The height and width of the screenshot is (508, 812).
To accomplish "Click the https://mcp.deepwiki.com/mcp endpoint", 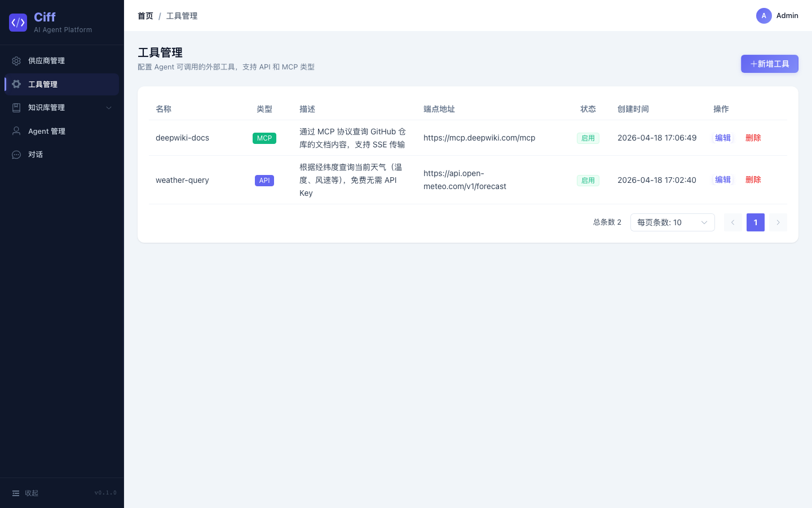I will [479, 138].
